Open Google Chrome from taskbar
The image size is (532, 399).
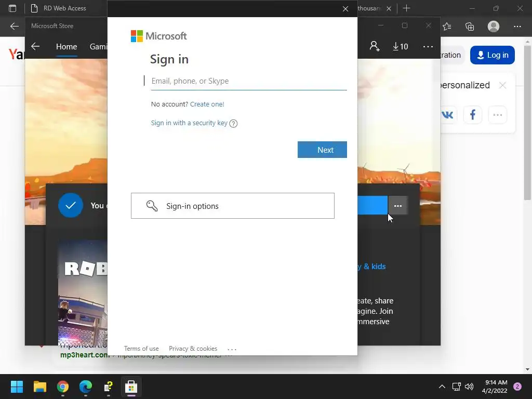[63, 387]
